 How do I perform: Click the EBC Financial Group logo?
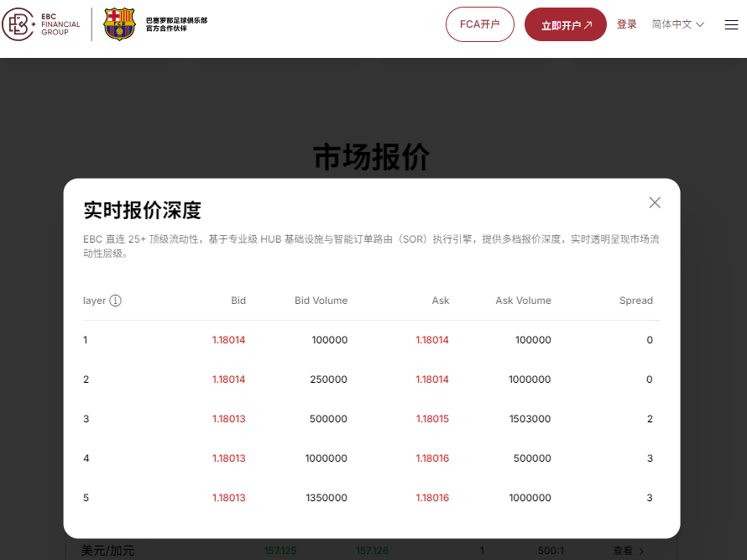pyautogui.click(x=41, y=24)
